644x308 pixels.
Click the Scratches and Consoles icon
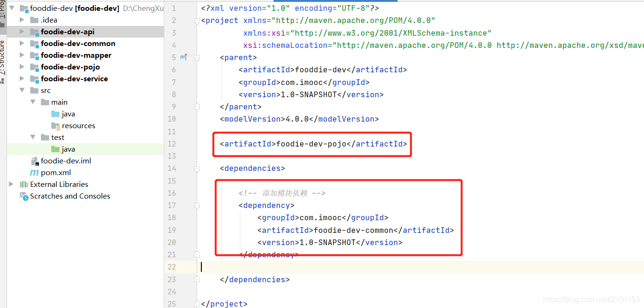(x=24, y=196)
